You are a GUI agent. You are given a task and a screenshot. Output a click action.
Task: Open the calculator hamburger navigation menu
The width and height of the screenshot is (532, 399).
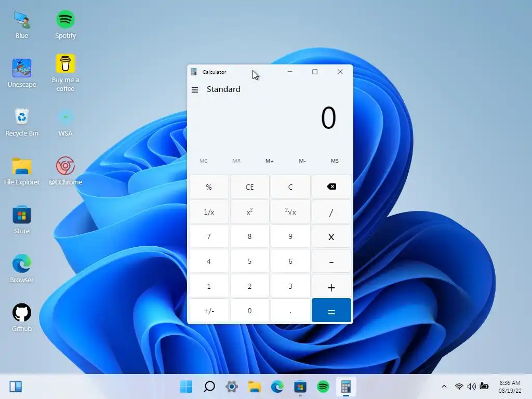coord(195,90)
